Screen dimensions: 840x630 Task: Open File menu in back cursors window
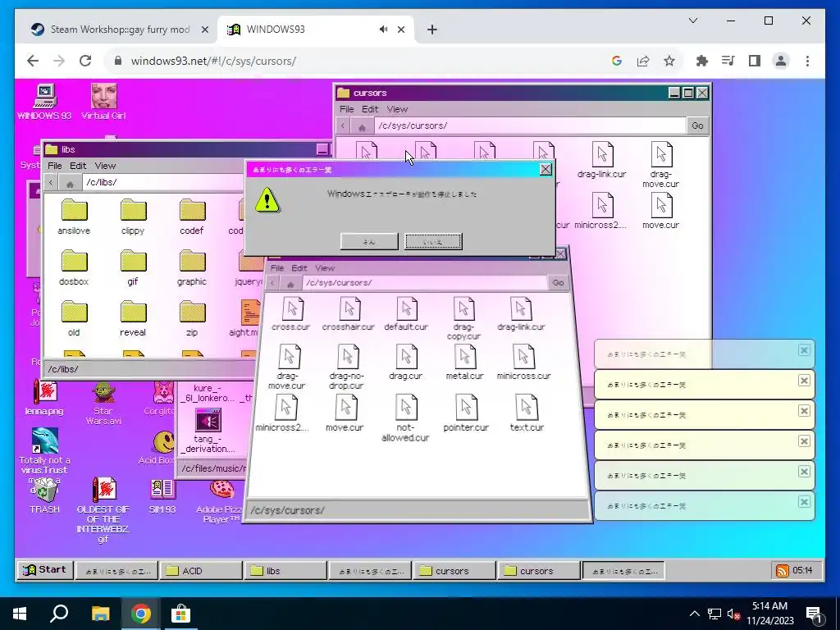[x=347, y=109]
